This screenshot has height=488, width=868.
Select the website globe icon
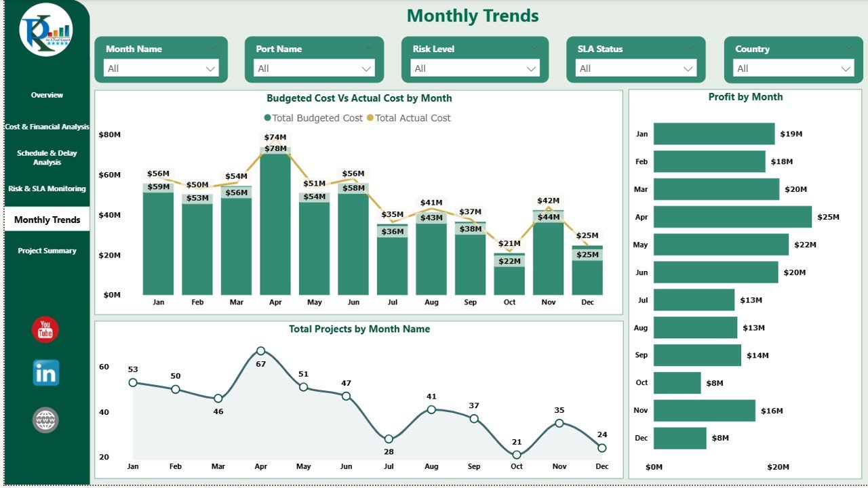45,420
